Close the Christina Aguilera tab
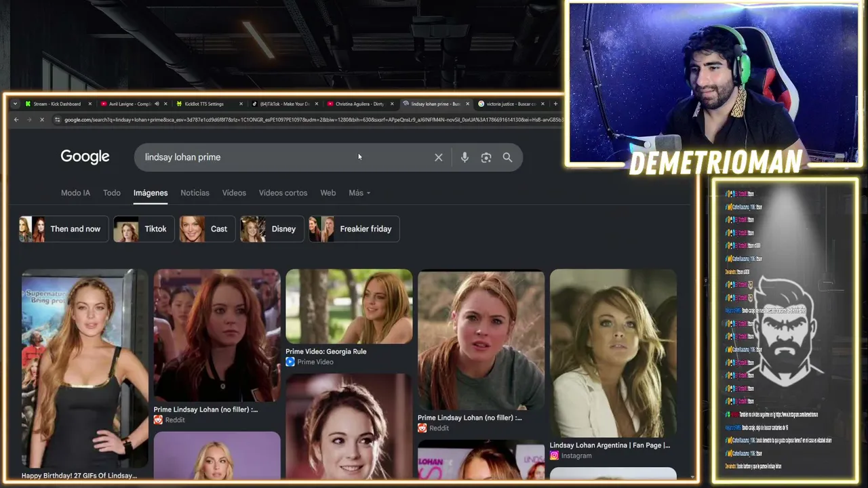This screenshot has height=488, width=868. click(x=392, y=104)
